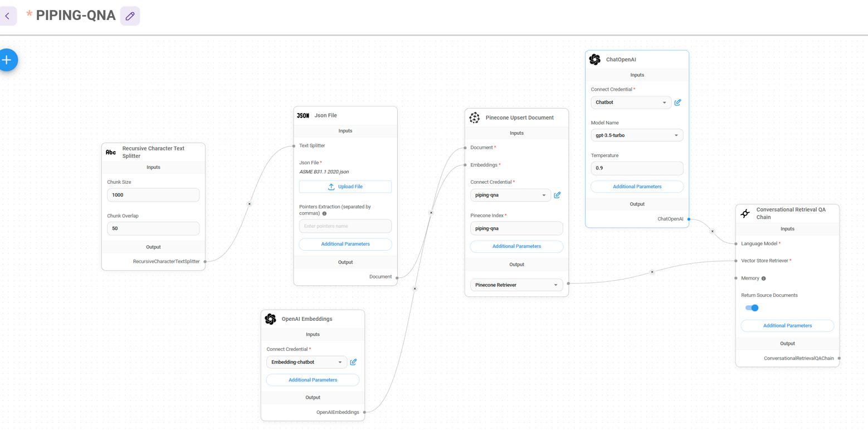Click the Chunk Overlap field showing 50

tap(153, 229)
